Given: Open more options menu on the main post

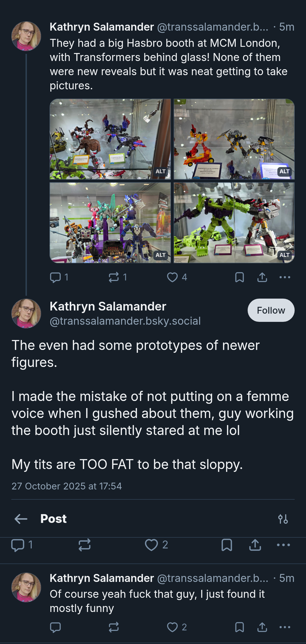Looking at the screenshot, I should (x=283, y=545).
